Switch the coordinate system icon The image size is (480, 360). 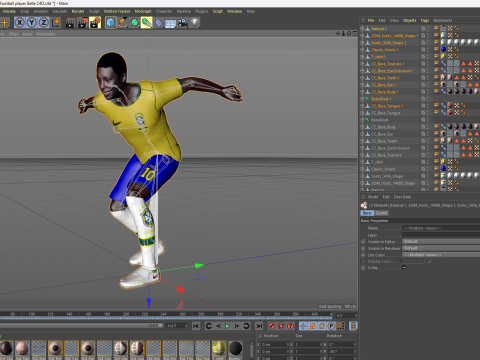coord(56,23)
